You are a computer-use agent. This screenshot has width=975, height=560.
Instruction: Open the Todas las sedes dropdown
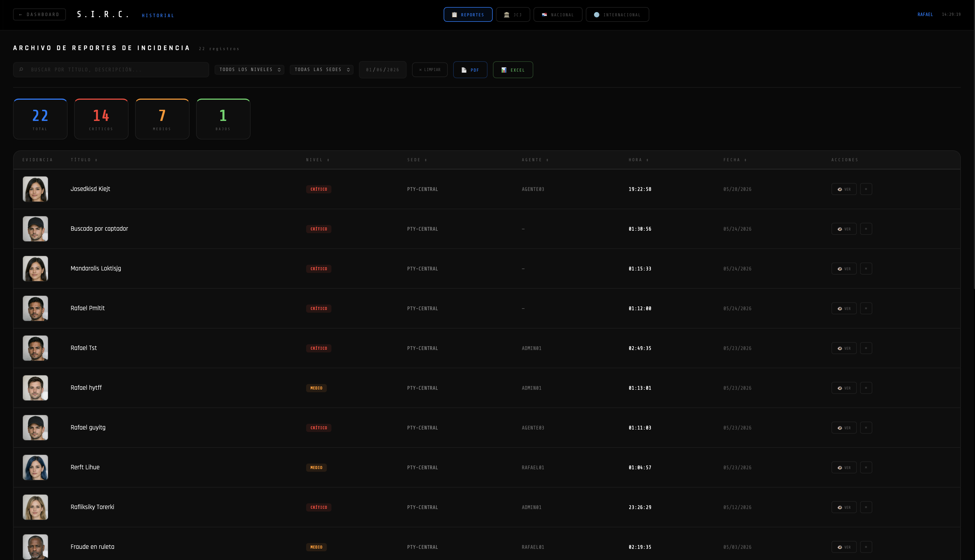[x=321, y=70]
